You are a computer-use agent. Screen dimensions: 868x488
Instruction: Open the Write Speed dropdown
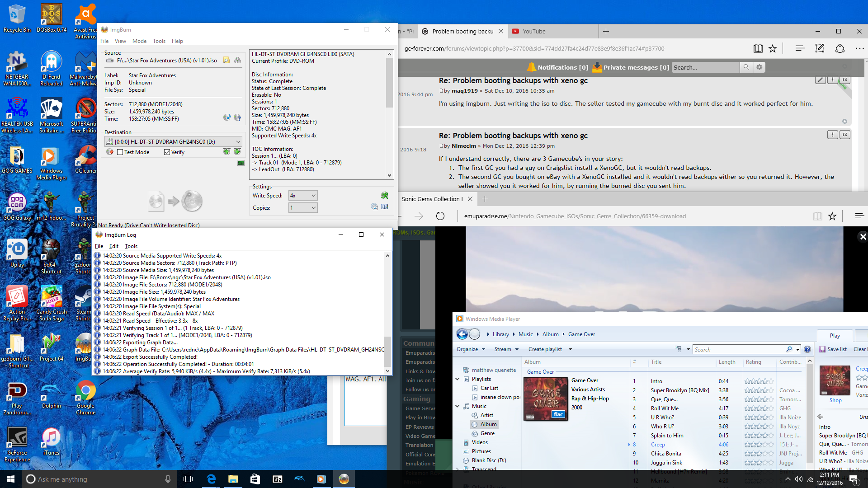pyautogui.click(x=313, y=196)
